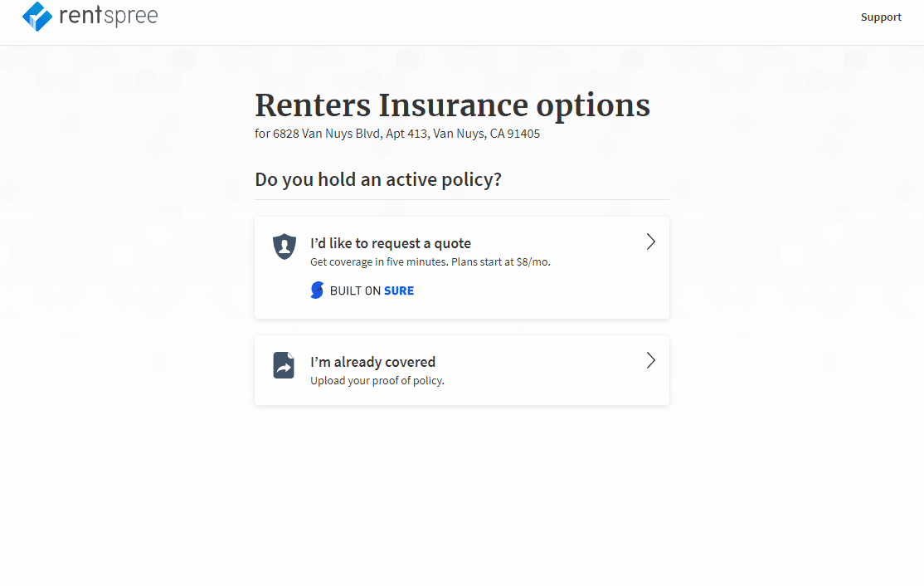Expand the already covered option chevron
The width and height of the screenshot is (924, 586).
pyautogui.click(x=650, y=360)
